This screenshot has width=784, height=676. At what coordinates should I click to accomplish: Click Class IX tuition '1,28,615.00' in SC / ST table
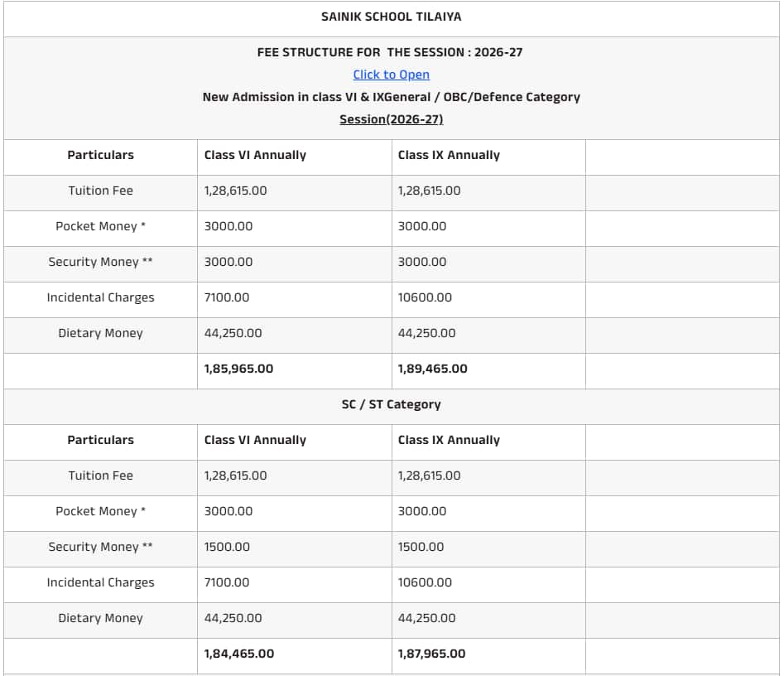(x=429, y=476)
